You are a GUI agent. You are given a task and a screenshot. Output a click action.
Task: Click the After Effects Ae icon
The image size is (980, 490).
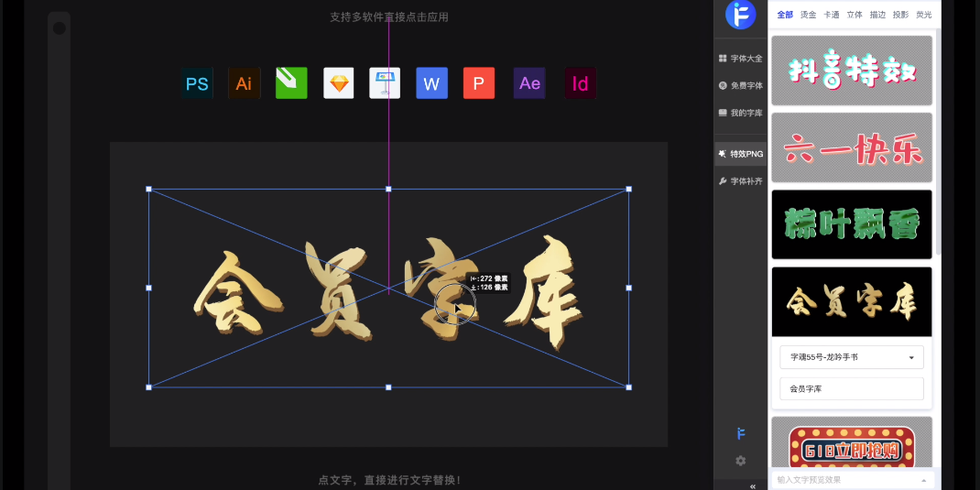(x=529, y=83)
